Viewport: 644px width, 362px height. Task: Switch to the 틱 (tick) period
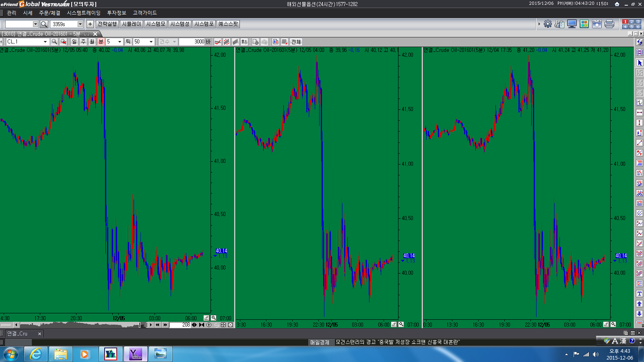coord(128,42)
